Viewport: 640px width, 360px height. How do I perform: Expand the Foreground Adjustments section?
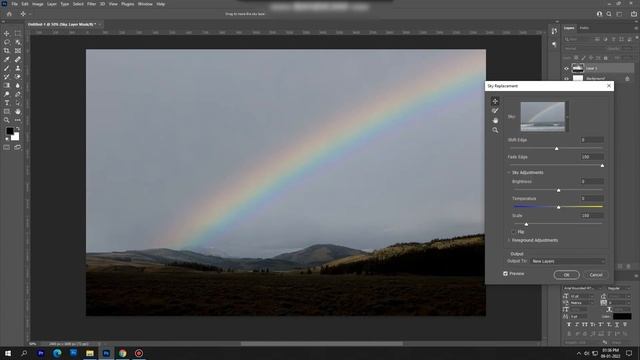coord(509,240)
